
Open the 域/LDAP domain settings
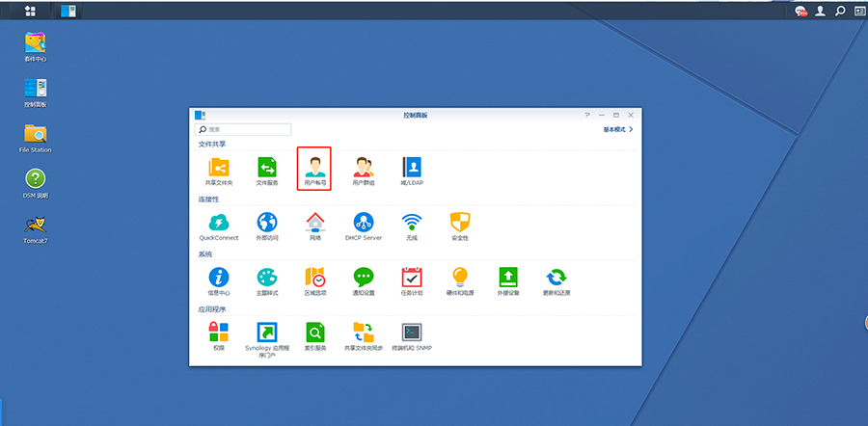(412, 166)
